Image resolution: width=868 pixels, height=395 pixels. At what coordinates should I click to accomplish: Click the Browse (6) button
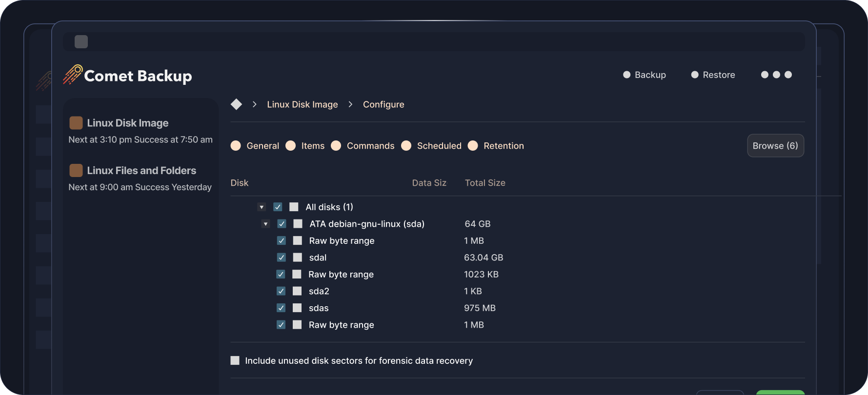tap(775, 146)
